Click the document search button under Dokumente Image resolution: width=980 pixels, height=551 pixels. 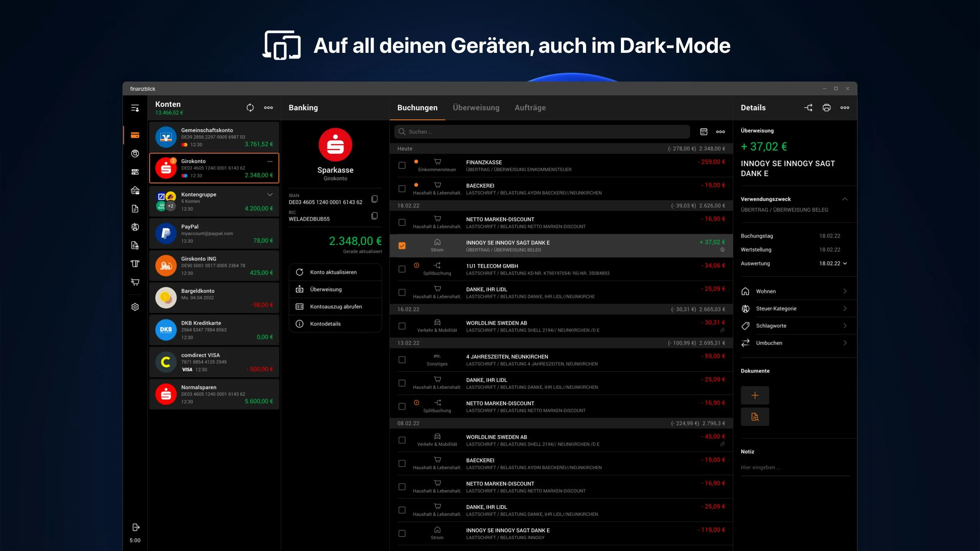click(x=755, y=417)
